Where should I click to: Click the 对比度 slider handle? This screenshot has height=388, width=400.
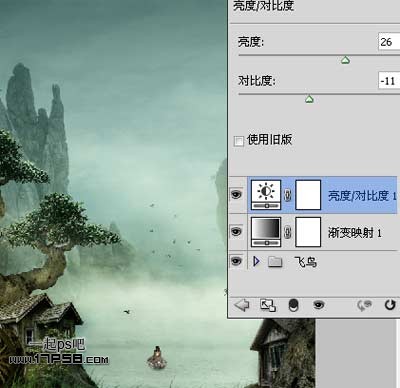[x=309, y=99]
